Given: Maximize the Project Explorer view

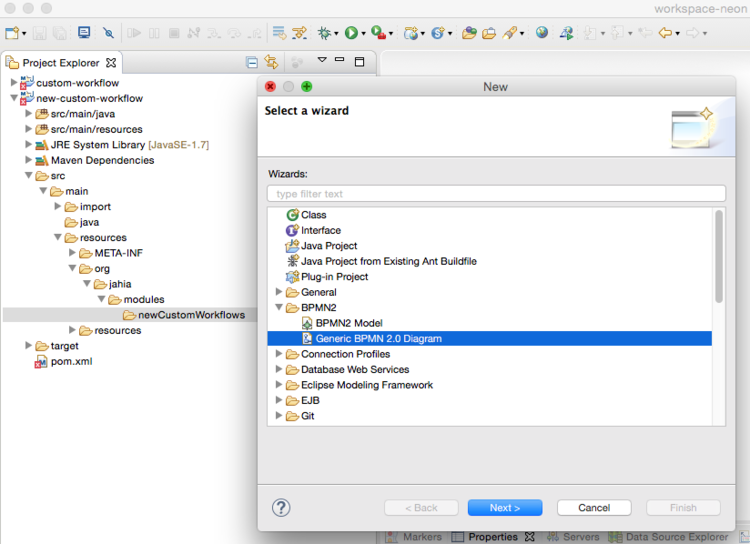Looking at the screenshot, I should click(359, 61).
